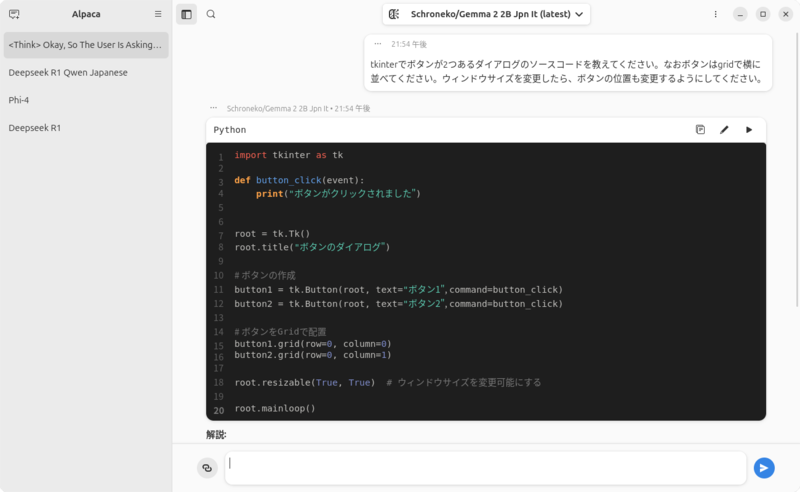Image resolution: width=800 pixels, height=492 pixels.
Task: Open the chat list hamburger menu
Action: (x=158, y=14)
